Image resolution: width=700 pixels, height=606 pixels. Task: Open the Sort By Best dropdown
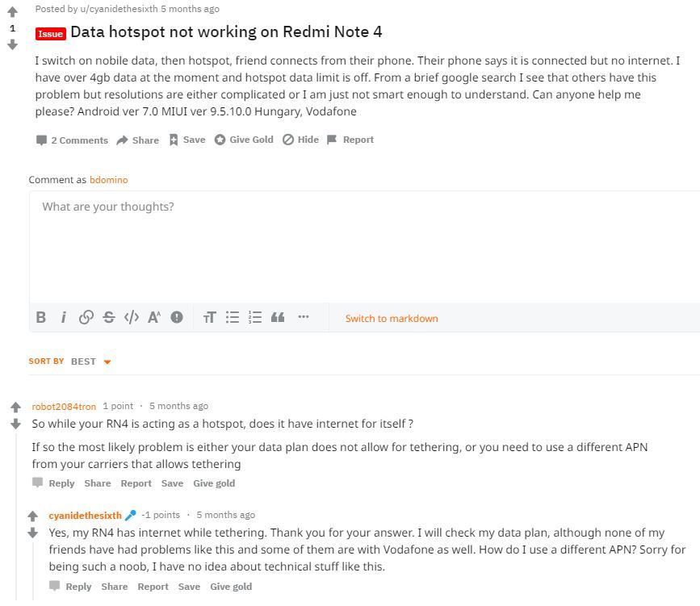point(90,362)
